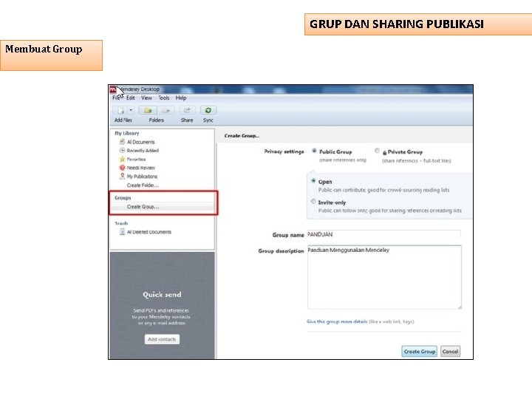Click the All Deleted Documents trash icon

(x=122, y=232)
